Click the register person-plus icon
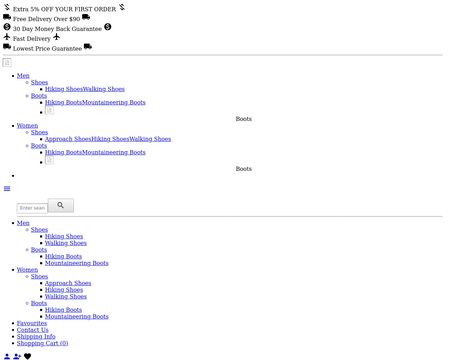The height and width of the screenshot is (360, 450). point(17,357)
